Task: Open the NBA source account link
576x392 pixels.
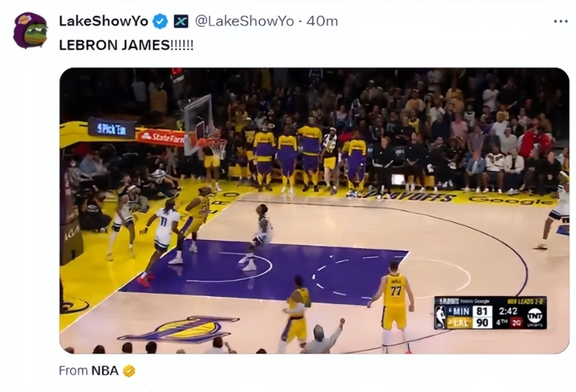Action: pyautogui.click(x=105, y=371)
